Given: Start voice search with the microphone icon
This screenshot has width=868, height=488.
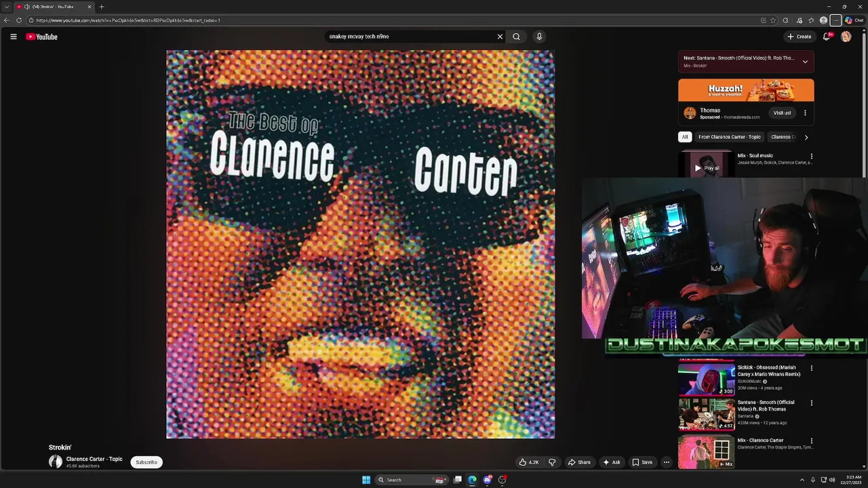Looking at the screenshot, I should [539, 37].
